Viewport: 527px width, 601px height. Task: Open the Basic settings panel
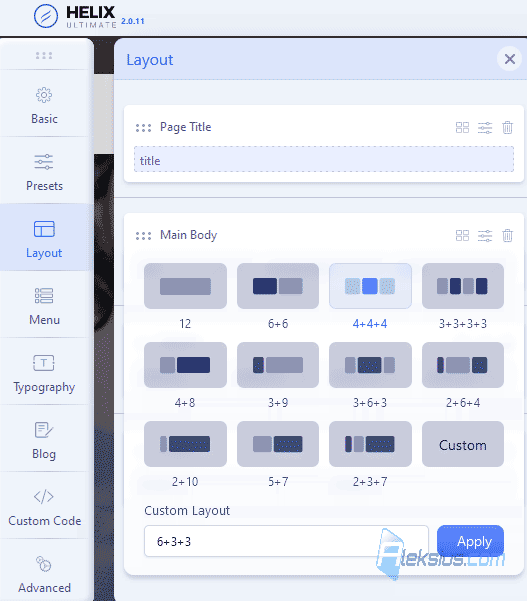click(44, 103)
